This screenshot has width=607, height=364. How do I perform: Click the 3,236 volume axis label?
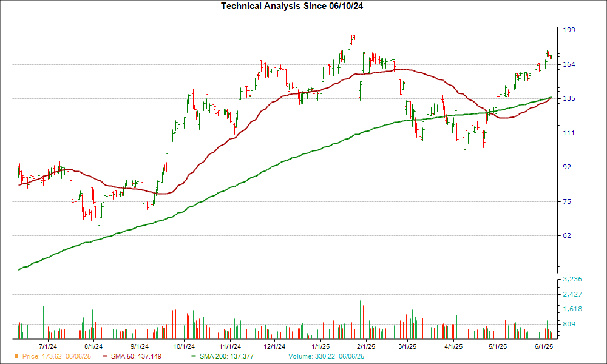tap(572, 279)
